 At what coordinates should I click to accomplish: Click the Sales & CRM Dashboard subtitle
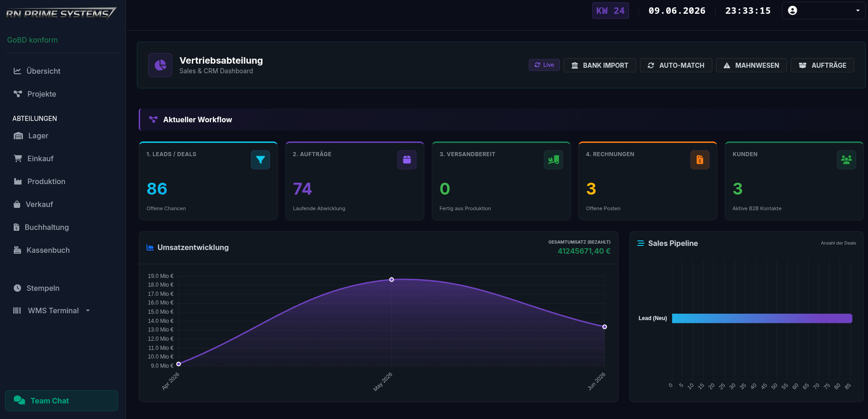click(216, 71)
